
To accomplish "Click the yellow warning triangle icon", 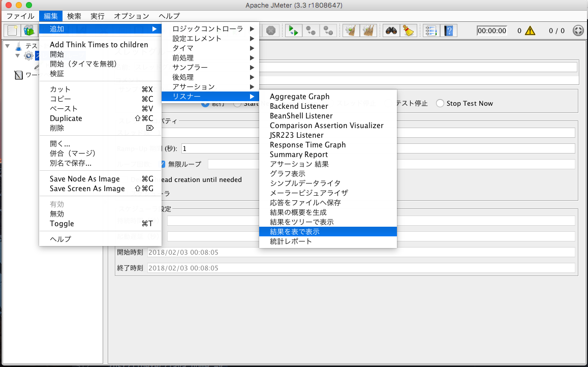I will (x=530, y=30).
